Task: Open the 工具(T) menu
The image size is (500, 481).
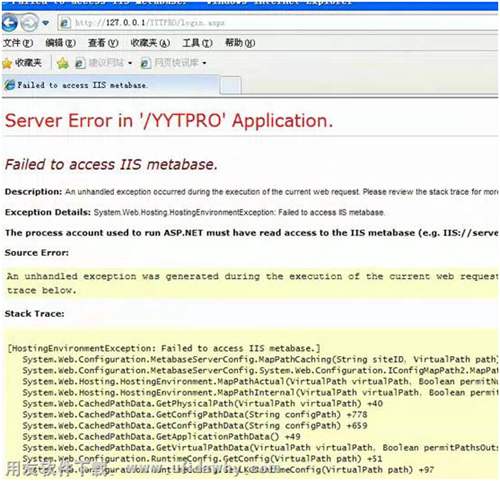Action: point(197,43)
